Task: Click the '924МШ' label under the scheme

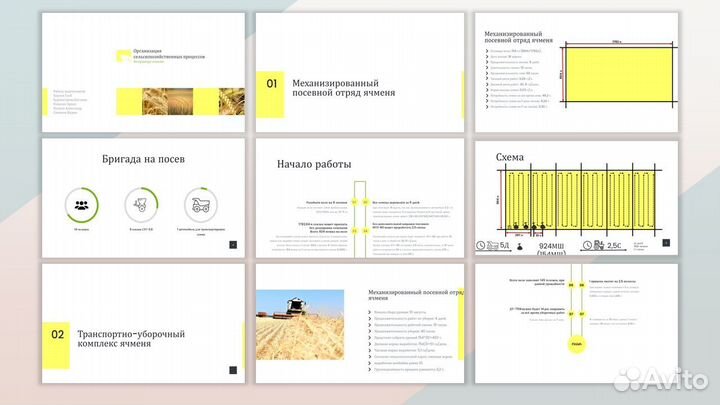Action: pyautogui.click(x=551, y=246)
